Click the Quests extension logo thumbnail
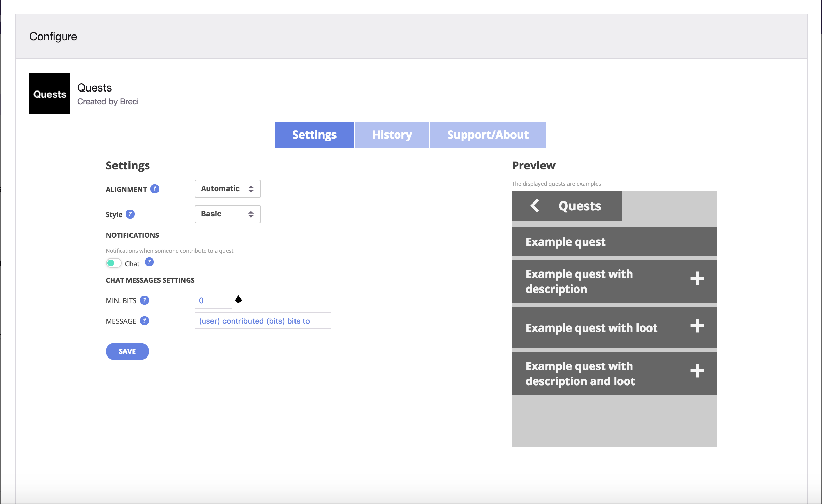822x504 pixels. point(50,94)
